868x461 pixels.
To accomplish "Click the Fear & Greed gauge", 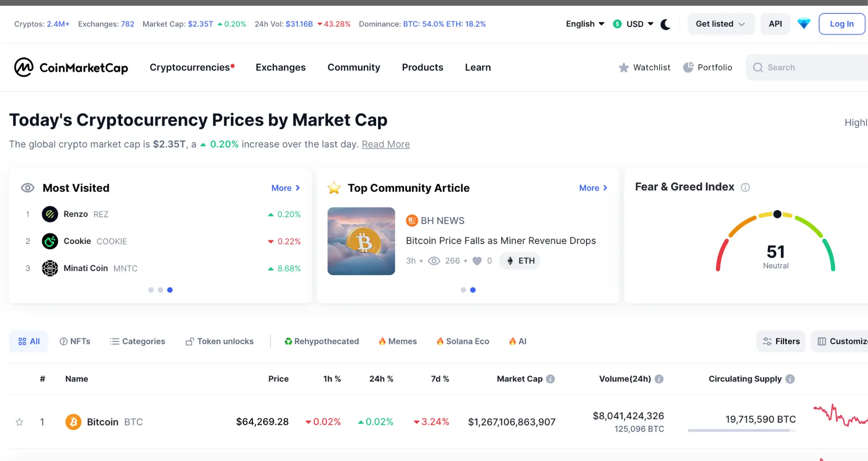I will 775,241.
